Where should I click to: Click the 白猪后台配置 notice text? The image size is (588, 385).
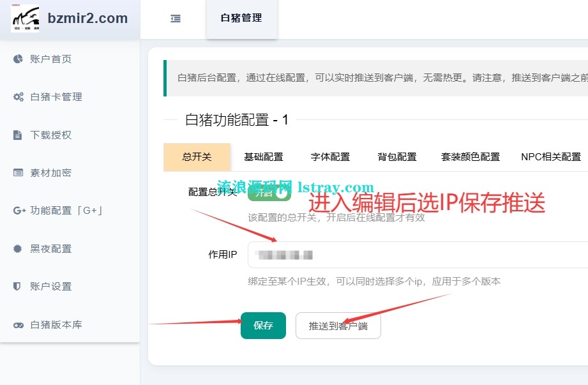point(382,78)
